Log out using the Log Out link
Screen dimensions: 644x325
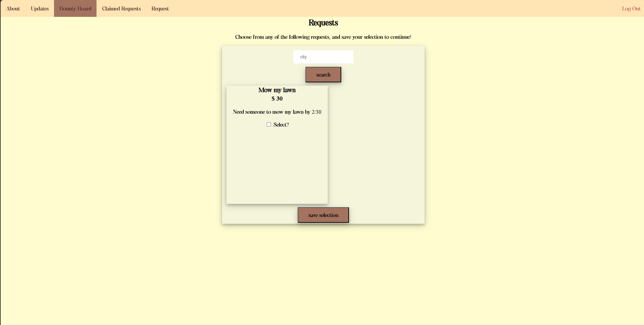pos(631,8)
